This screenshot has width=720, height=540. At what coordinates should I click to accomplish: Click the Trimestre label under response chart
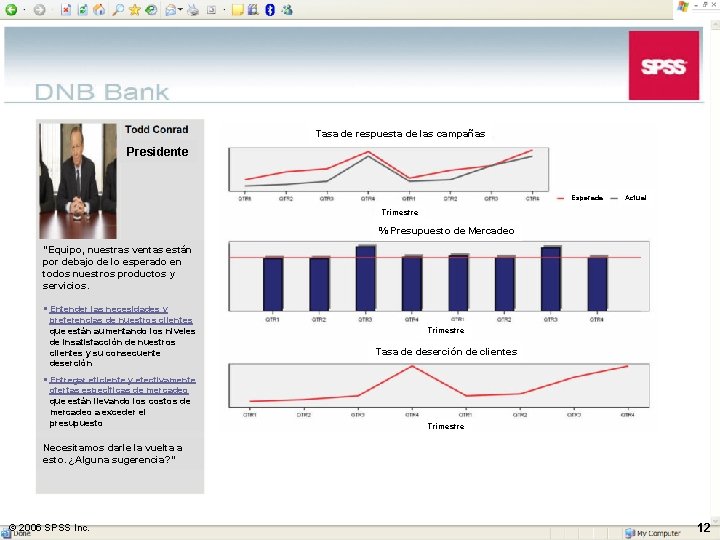tap(400, 212)
